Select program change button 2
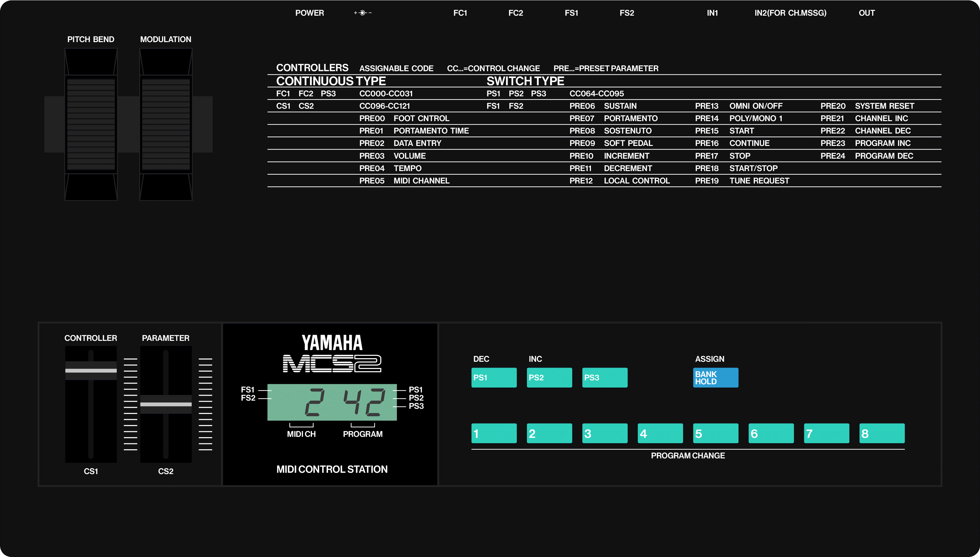The image size is (980, 557). (549, 433)
